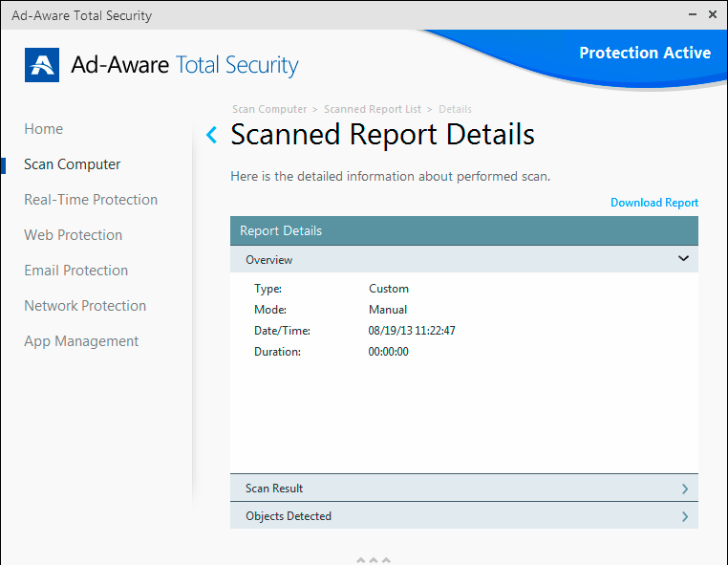Collapse the Overview section chevron
Screen dimensions: 728x565
683,258
